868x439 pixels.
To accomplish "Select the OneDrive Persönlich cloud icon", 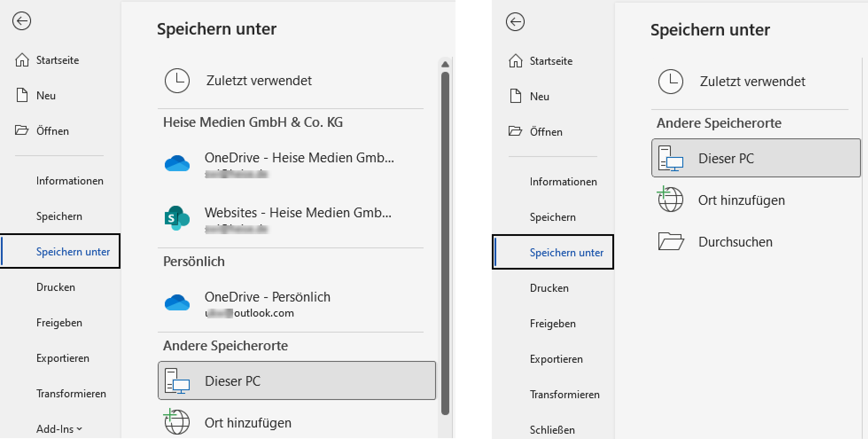I will click(x=177, y=302).
